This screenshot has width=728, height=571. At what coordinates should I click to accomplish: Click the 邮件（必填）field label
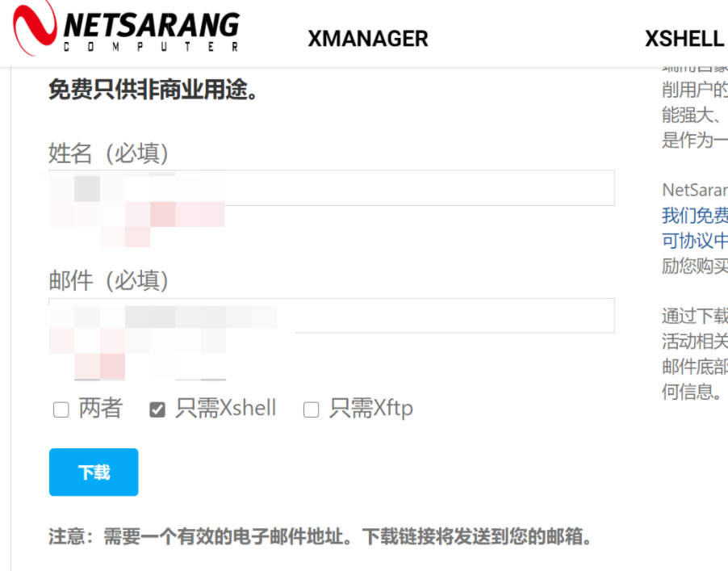[108, 280]
